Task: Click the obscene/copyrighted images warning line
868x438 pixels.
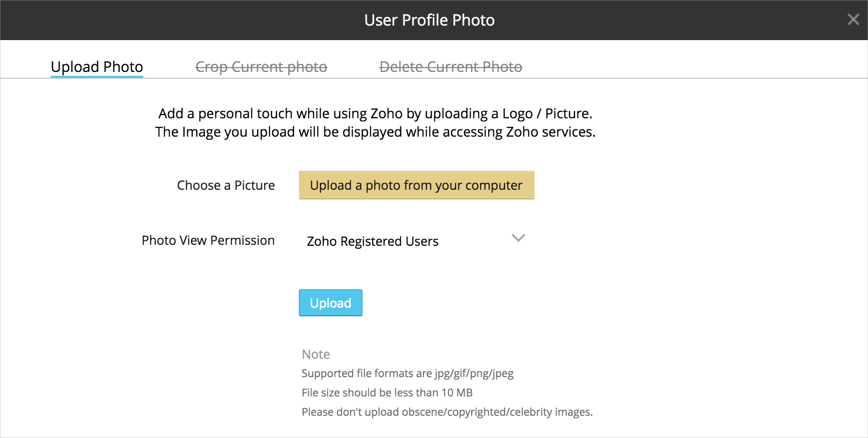Action: (x=447, y=412)
